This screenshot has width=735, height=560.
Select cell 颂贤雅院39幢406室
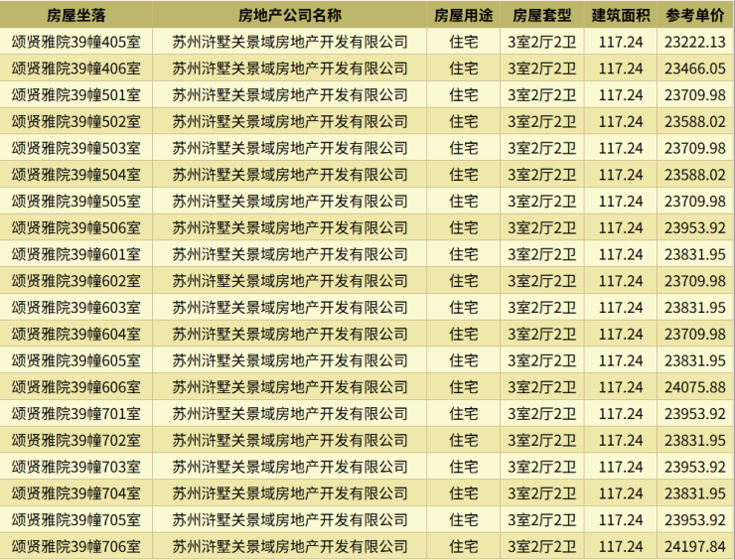(x=75, y=69)
